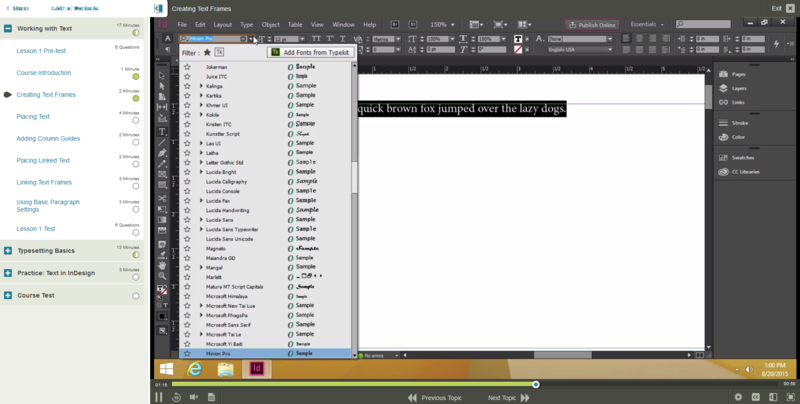Select the Rectangle Frame tool

[x=162, y=174]
